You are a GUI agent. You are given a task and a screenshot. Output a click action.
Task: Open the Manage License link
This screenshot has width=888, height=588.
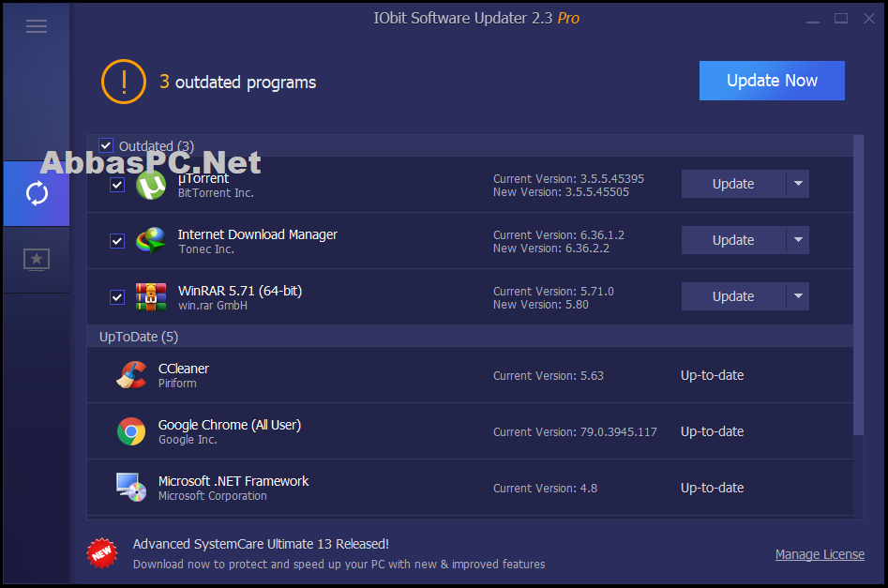pyautogui.click(x=820, y=554)
